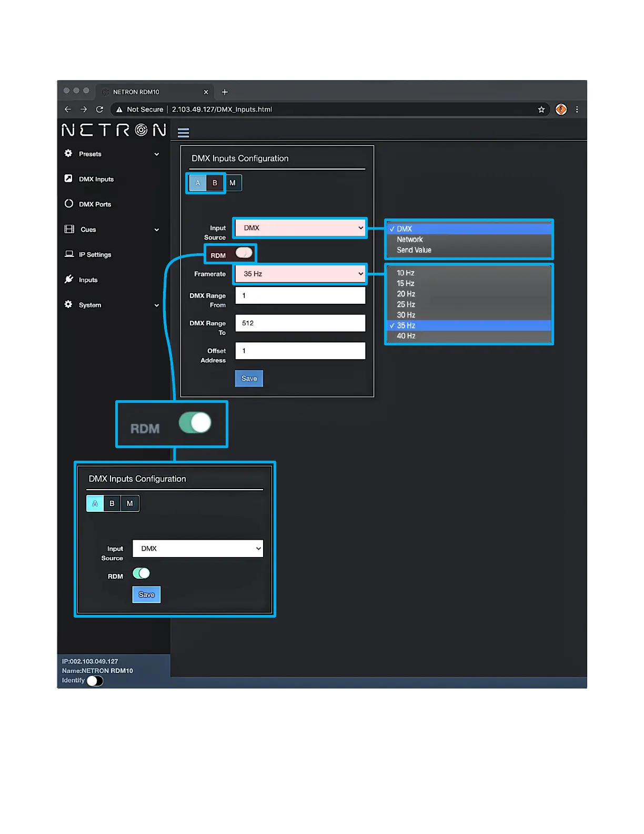The height and width of the screenshot is (834, 644).
Task: Click the DMX Ports circle icon
Action: 68,204
